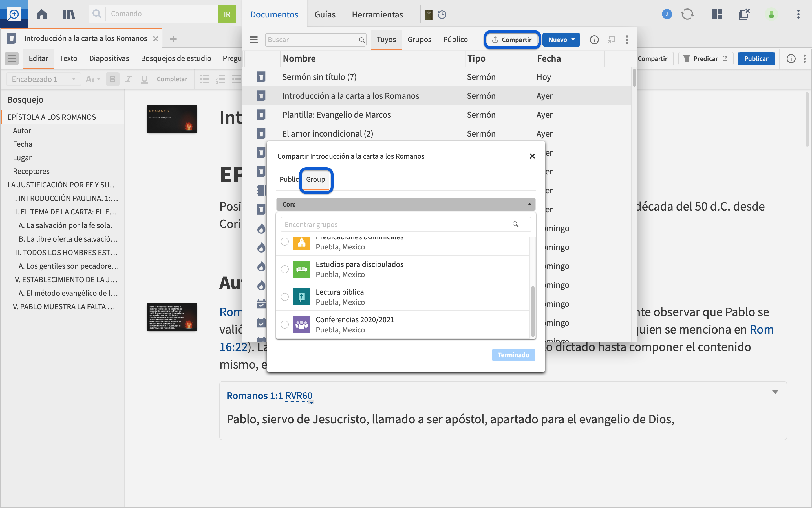Screen dimensions: 812x508
Task: Open notifications badge showing 2
Action: click(x=667, y=14)
